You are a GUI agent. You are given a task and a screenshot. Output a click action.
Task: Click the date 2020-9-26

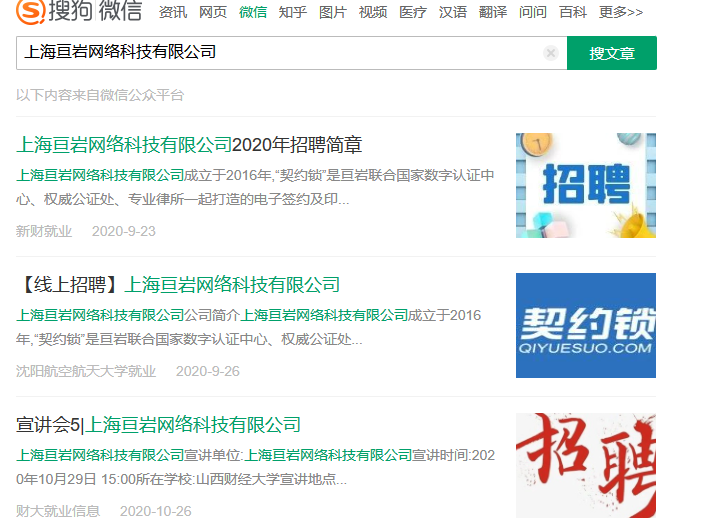208,371
